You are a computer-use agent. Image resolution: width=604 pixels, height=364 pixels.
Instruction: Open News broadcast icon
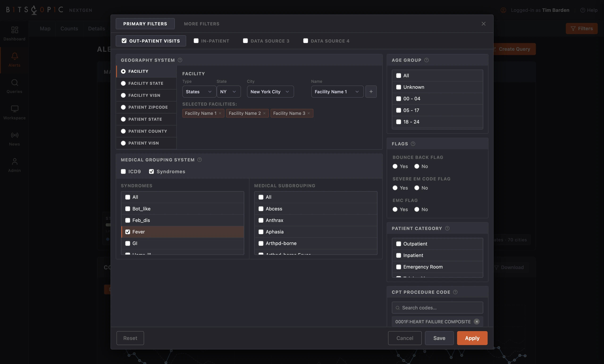click(x=14, y=135)
